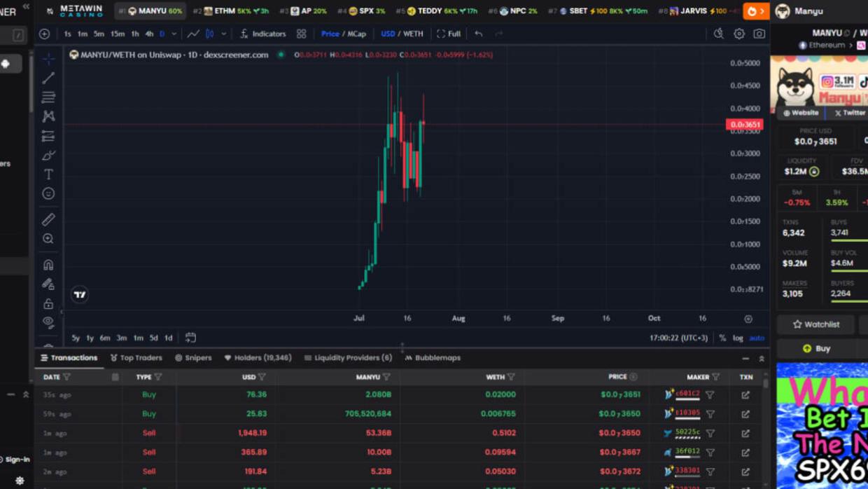This screenshot has width=868, height=489.
Task: Visit the Manyu Website link
Action: point(800,113)
